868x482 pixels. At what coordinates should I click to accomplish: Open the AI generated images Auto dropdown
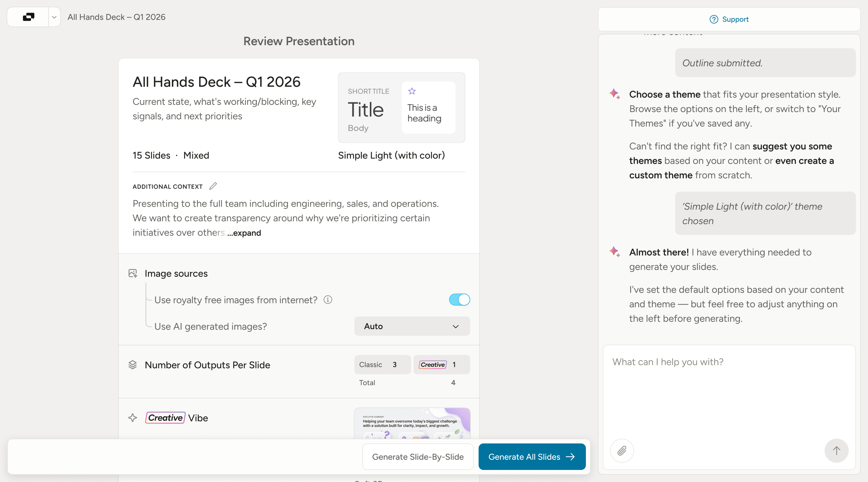click(412, 326)
